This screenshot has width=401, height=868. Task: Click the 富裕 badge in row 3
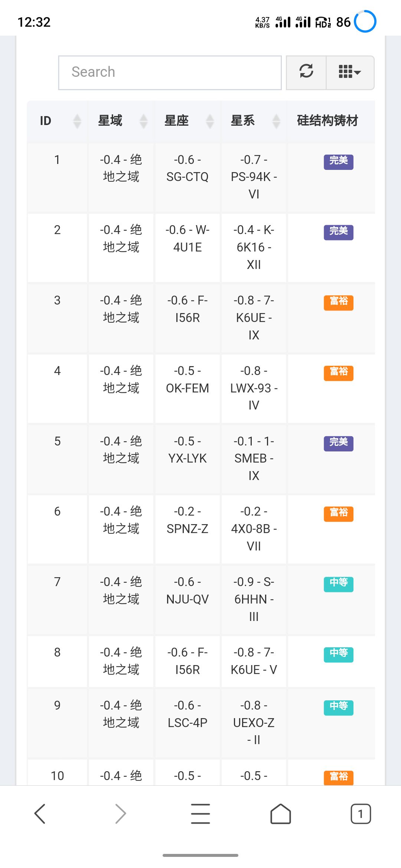point(338,302)
